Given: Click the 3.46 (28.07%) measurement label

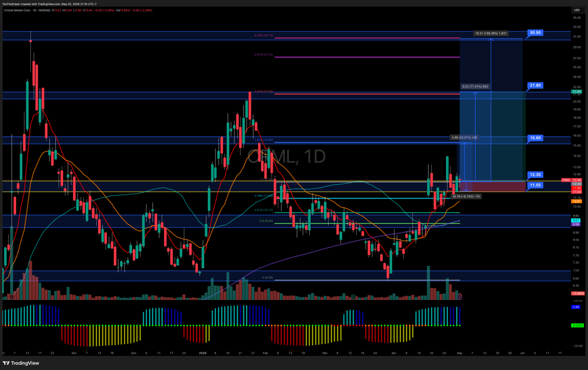Looking at the screenshot, I should coord(464,138).
